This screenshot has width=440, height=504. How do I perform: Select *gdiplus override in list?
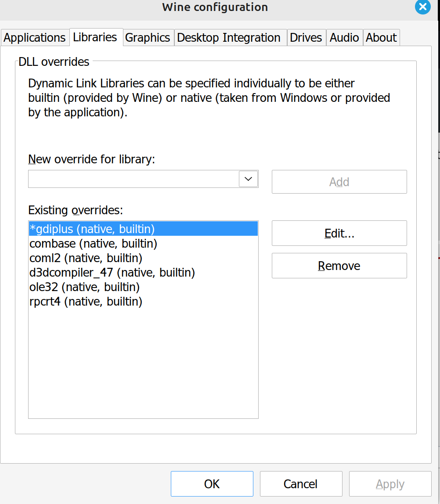(143, 229)
